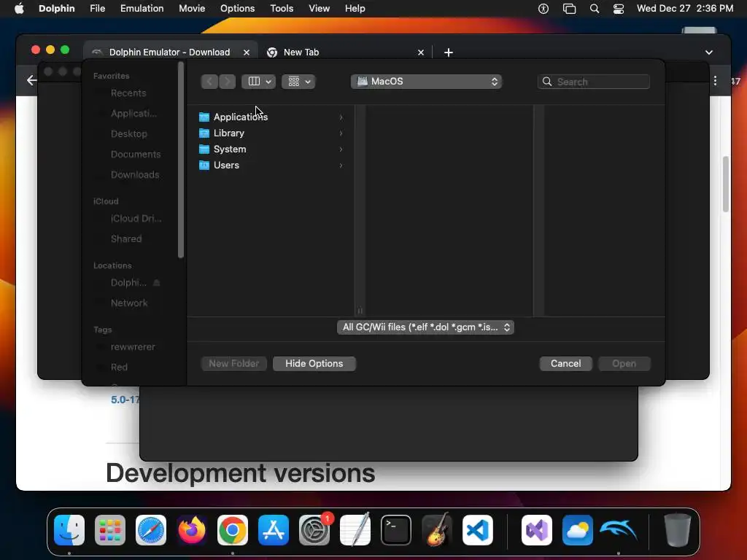
Task: Click the Cancel button
Action: pyautogui.click(x=565, y=364)
